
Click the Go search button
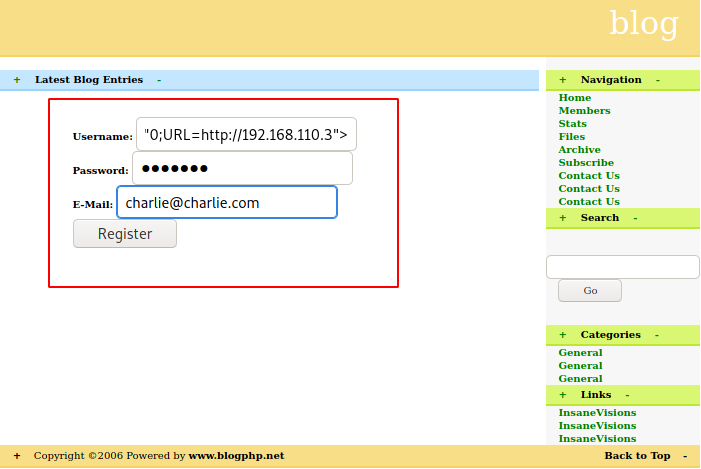pyautogui.click(x=589, y=290)
